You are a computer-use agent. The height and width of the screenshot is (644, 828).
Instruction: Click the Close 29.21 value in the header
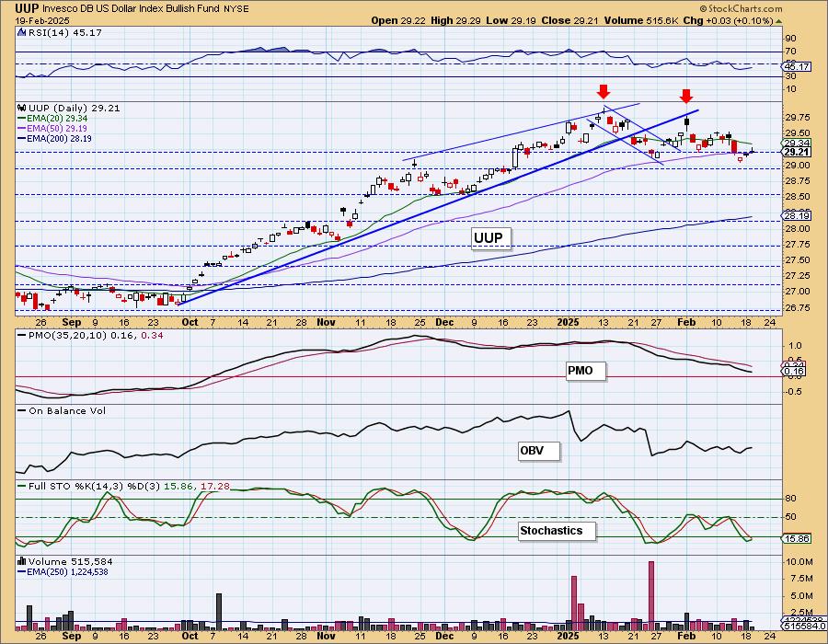tap(568, 20)
